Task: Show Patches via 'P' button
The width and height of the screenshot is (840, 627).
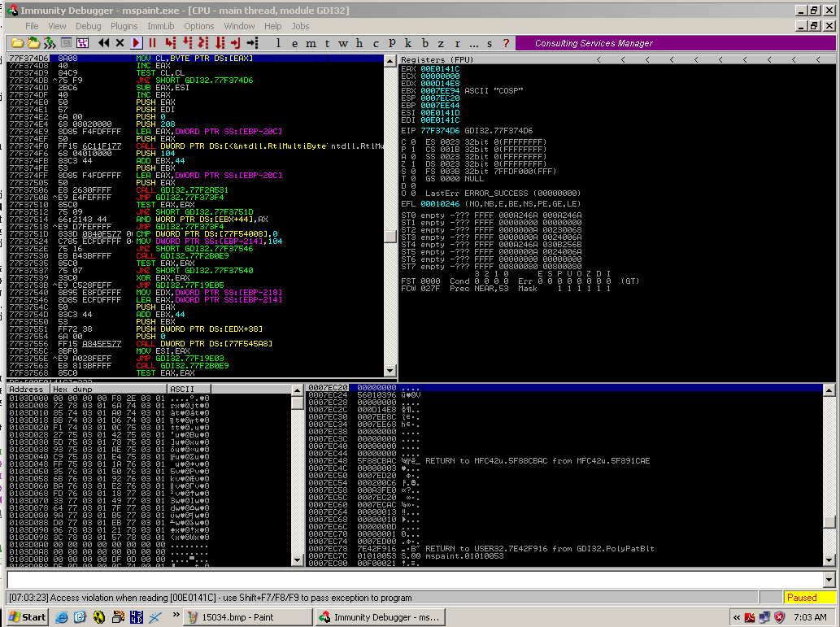Action: 392,43
